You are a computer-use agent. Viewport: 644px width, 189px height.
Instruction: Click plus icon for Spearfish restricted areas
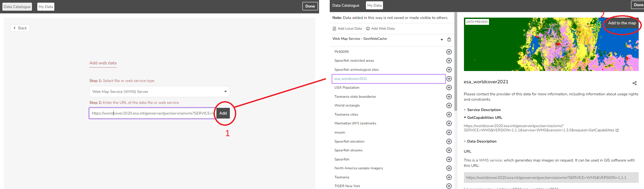click(x=449, y=61)
